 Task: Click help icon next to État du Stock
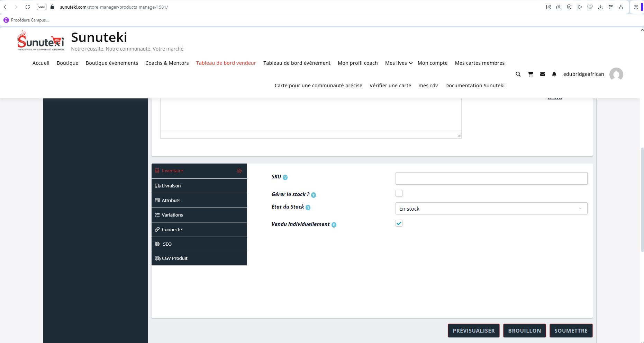308,208
